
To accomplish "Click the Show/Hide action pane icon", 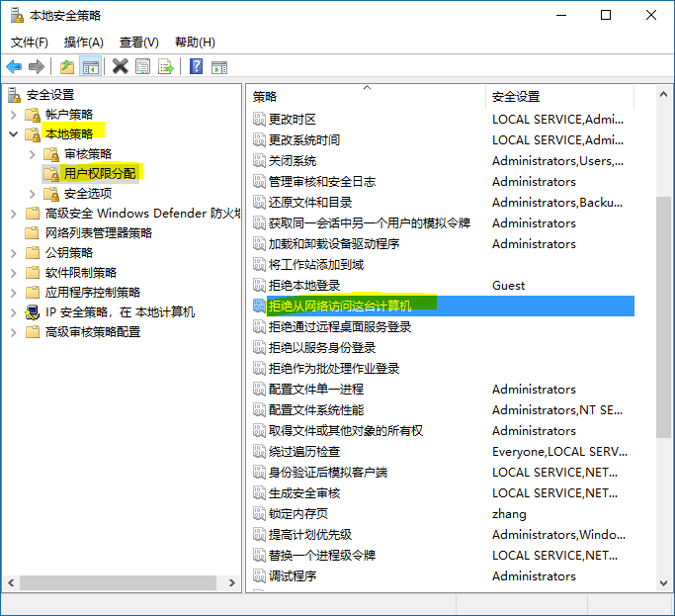I will [219, 66].
